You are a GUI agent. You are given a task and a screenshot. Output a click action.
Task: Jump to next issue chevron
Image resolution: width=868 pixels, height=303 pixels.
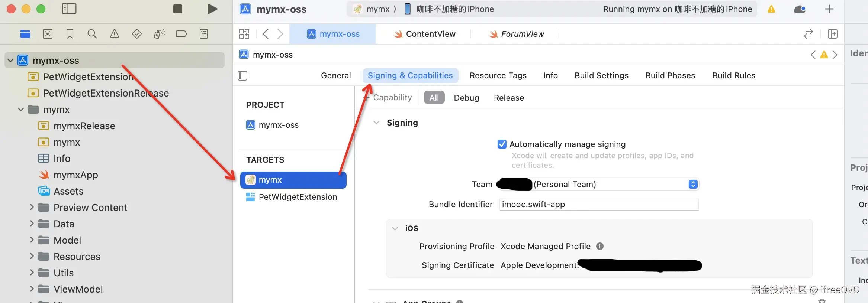coord(835,55)
